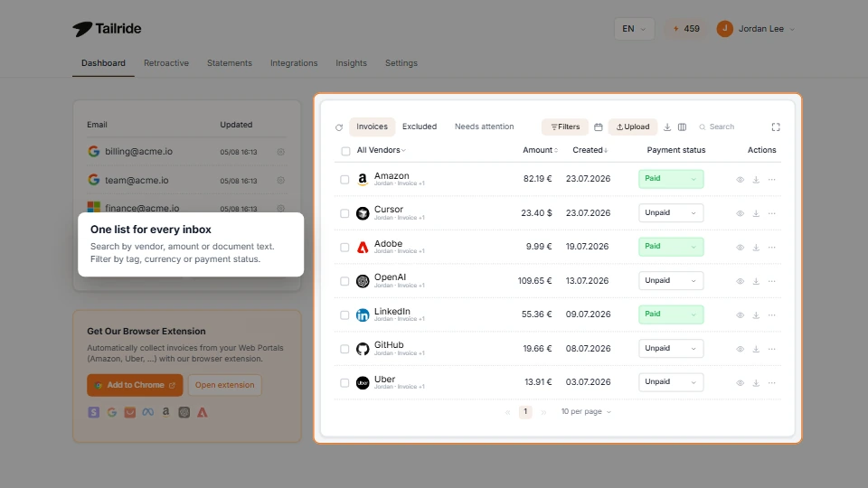This screenshot has height=488, width=868.
Task: Open more actions for GitHub invoice
Action: 771,349
